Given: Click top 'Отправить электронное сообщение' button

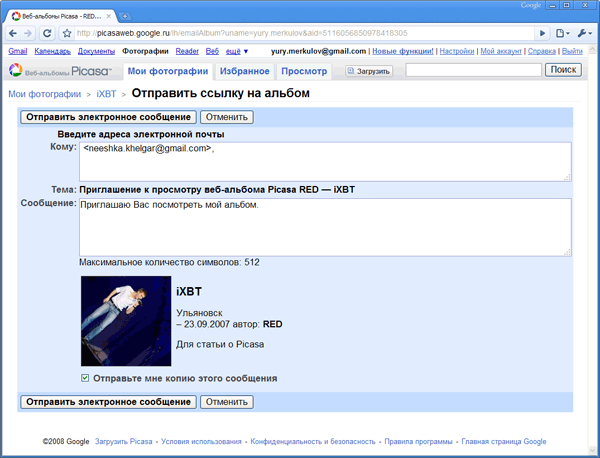Looking at the screenshot, I should [x=108, y=117].
